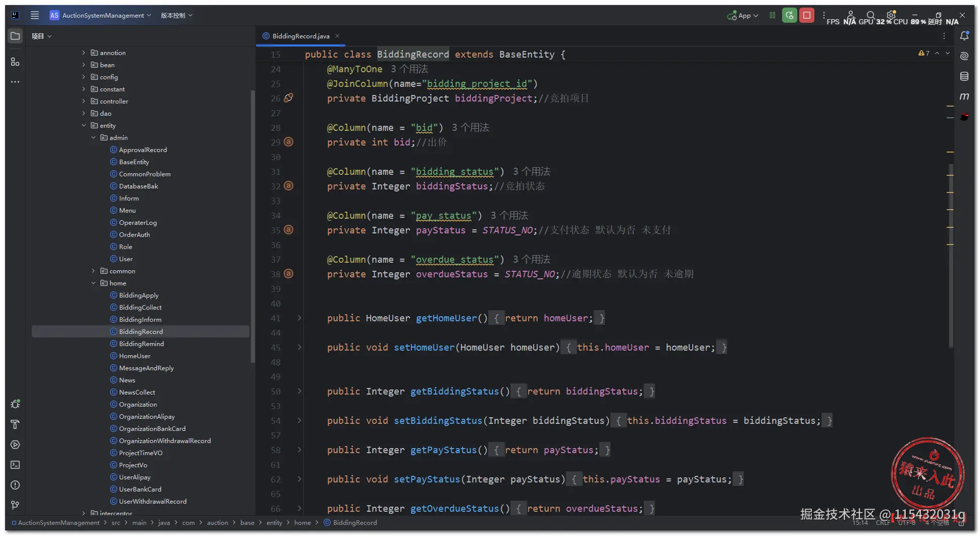This screenshot has height=536, width=980.
Task: Show usages hint beside @ManyToOne
Action: coord(409,69)
